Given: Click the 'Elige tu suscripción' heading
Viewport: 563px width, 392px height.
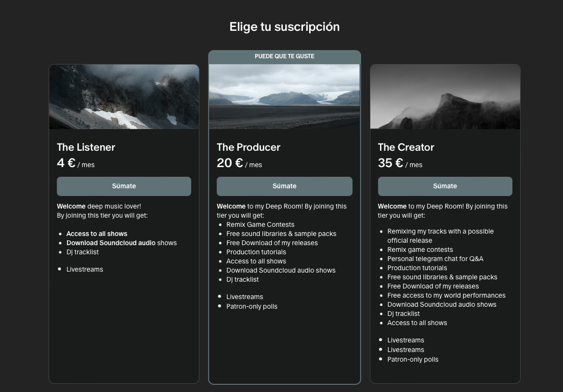Looking at the screenshot, I should pyautogui.click(x=284, y=27).
